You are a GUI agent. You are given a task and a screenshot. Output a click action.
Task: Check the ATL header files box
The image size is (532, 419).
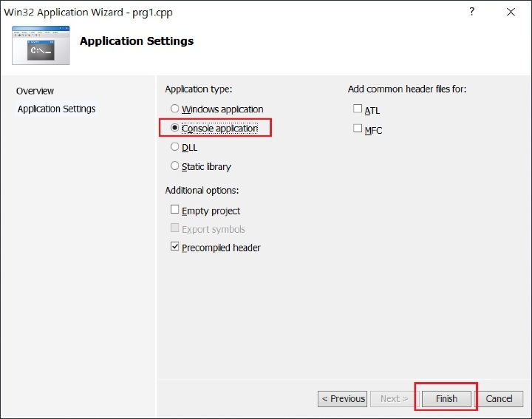[x=358, y=109]
